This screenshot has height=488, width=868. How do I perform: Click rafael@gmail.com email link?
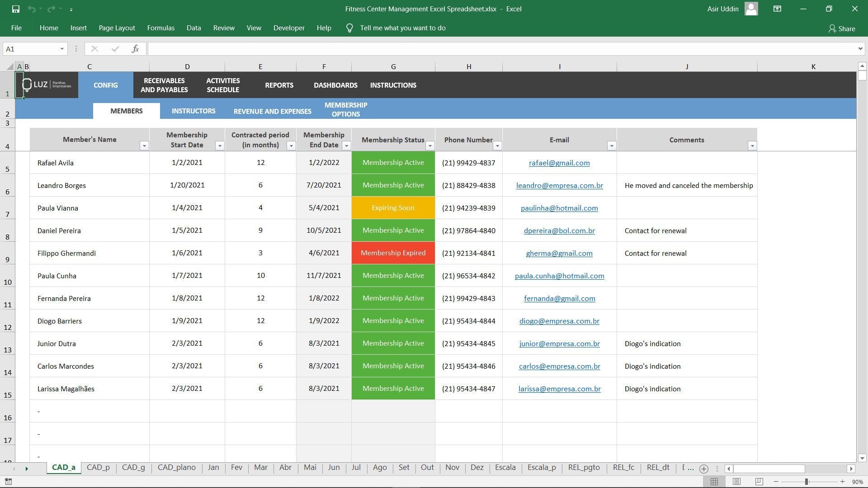tap(559, 162)
